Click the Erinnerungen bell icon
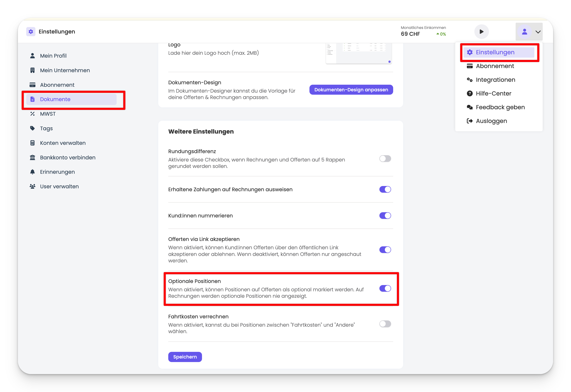The image size is (571, 392). (32, 172)
